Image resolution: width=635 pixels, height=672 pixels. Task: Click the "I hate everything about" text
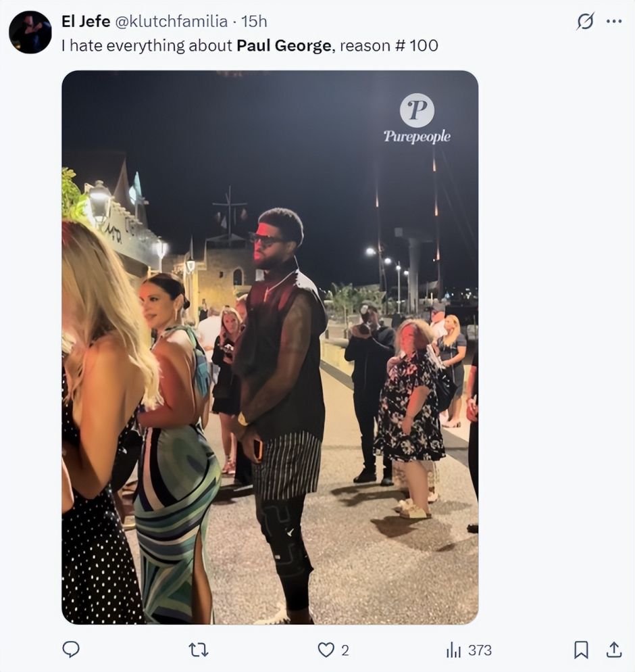[x=147, y=46]
